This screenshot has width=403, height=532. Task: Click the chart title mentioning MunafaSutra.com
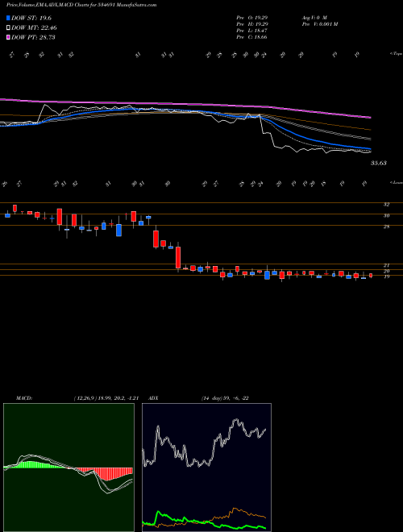(81, 6)
